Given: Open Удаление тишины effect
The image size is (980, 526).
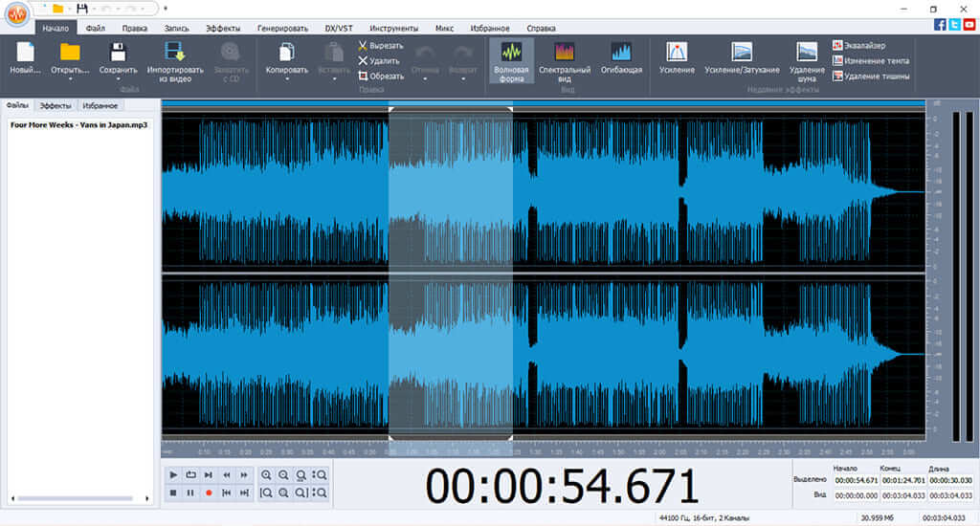Looking at the screenshot, I should [x=871, y=77].
